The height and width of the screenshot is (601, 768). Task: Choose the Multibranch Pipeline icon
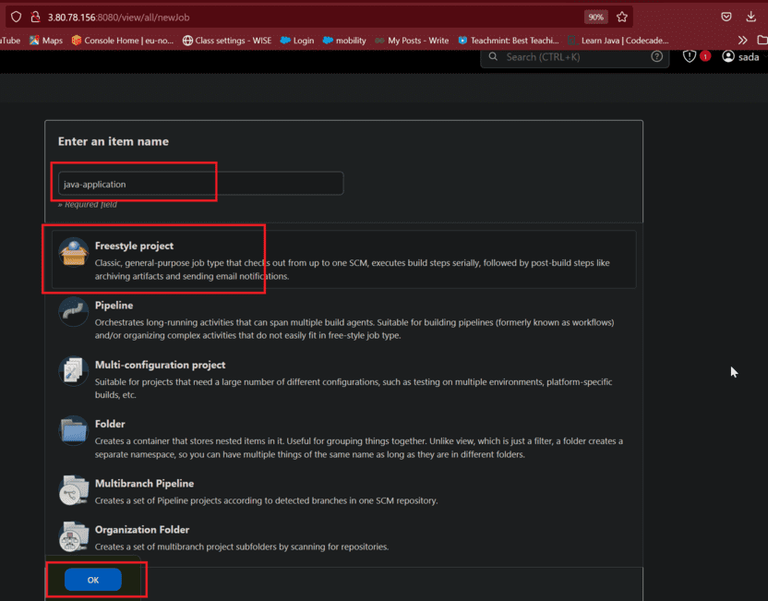pyautogui.click(x=73, y=490)
